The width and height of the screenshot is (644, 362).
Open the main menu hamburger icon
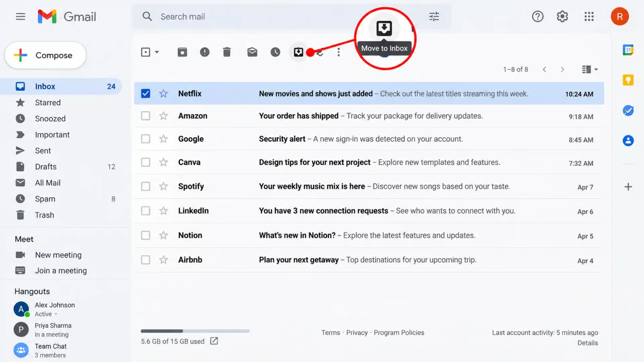pos(20,16)
